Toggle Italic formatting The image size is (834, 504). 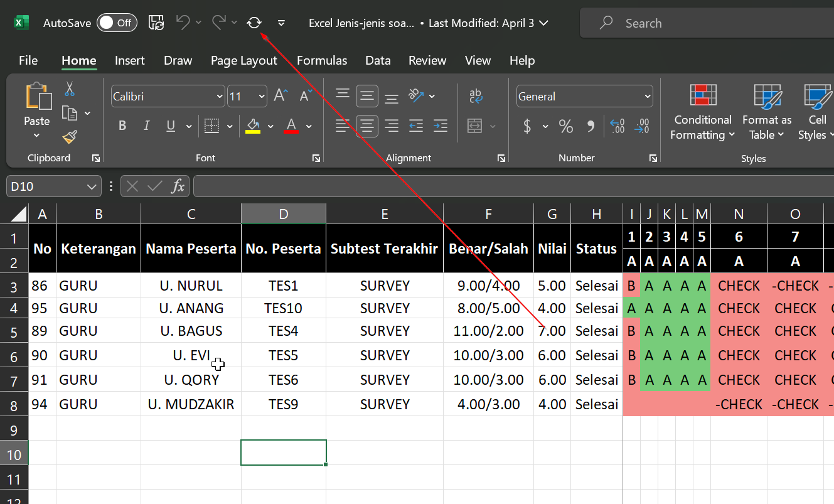(x=146, y=126)
